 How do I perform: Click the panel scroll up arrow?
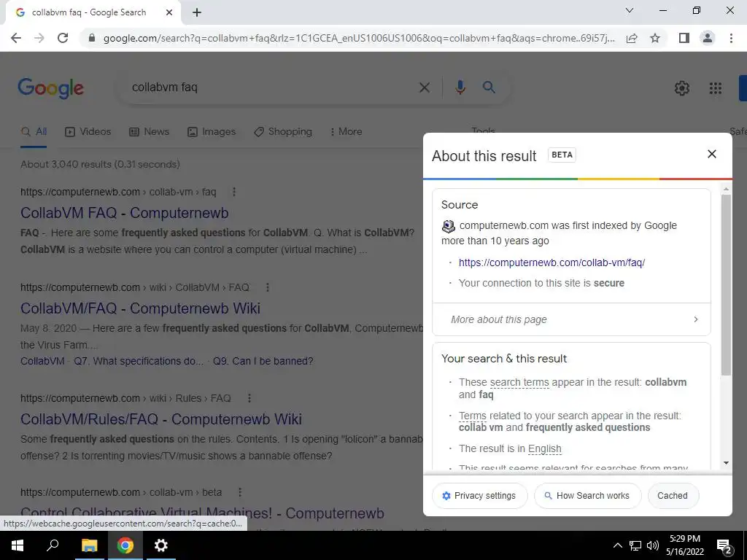[x=726, y=189]
